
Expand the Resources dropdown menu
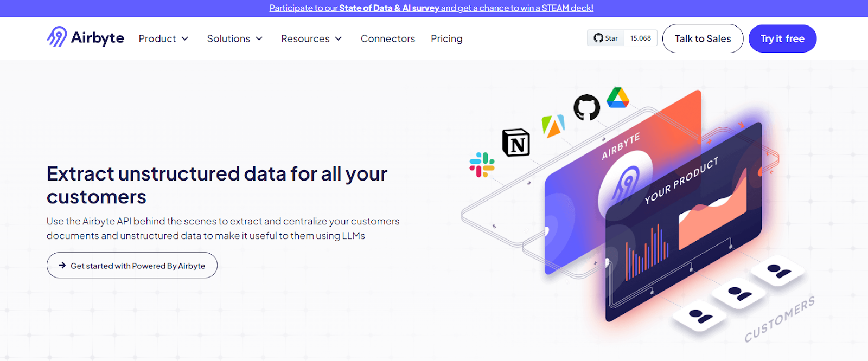pyautogui.click(x=311, y=38)
